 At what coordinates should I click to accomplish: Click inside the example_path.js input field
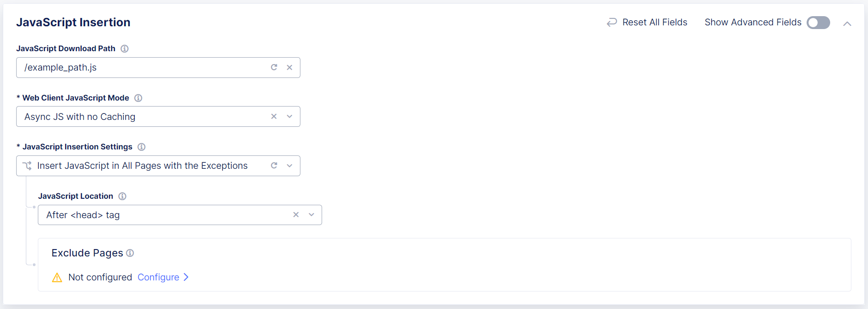coord(138,67)
